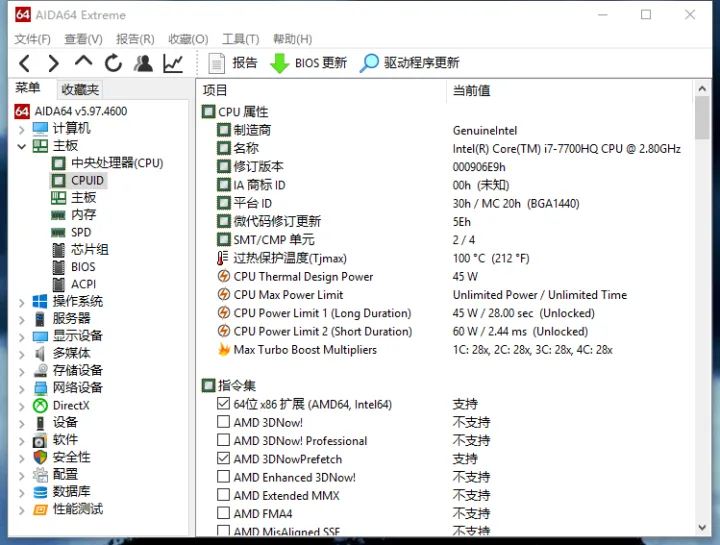Click the 报告 report button
The width and height of the screenshot is (720, 545).
pyautogui.click(x=233, y=63)
